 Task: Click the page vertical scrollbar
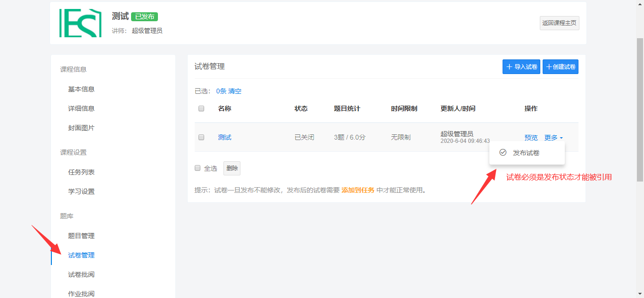point(640,108)
